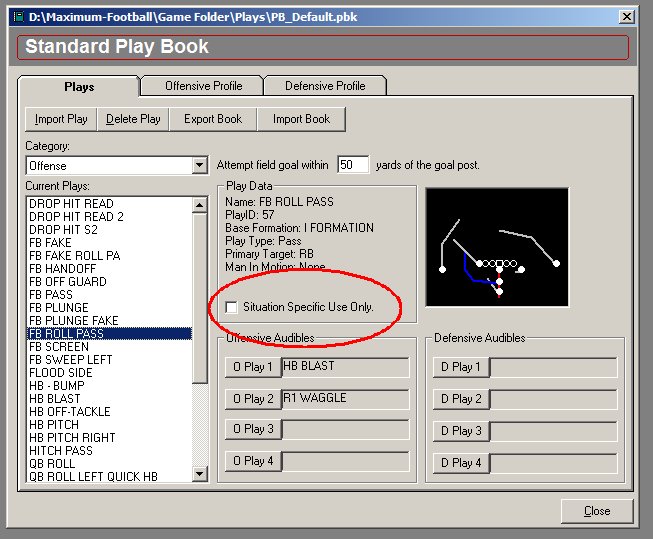The width and height of the screenshot is (653, 539).
Task: Click the empty D Play 3 audible field
Action: tap(553, 431)
